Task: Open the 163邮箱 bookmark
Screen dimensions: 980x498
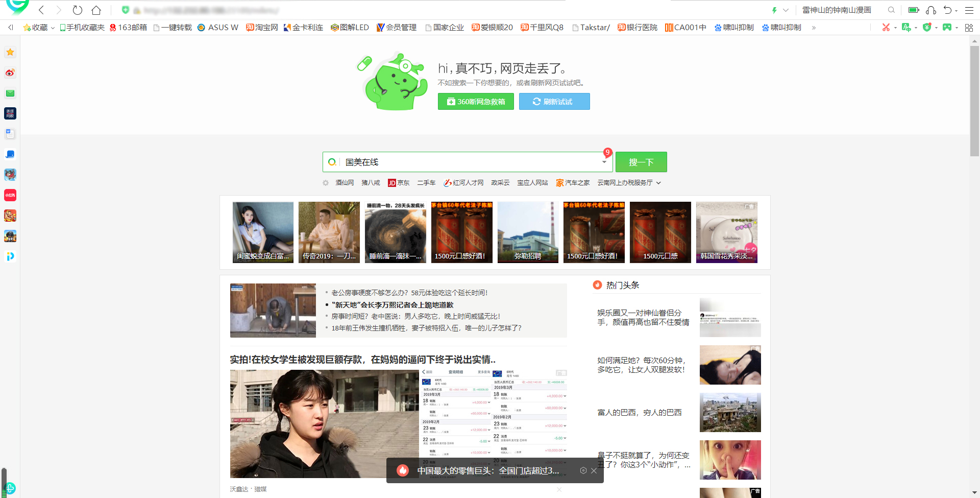Action: coord(128,28)
